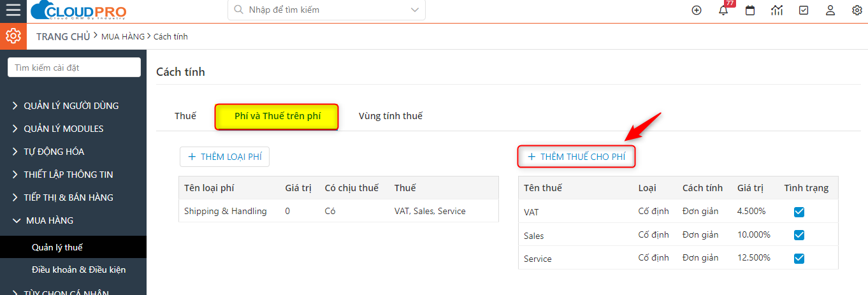Open the settings gear in top right
The width and height of the screenshot is (868, 295).
[x=857, y=10]
